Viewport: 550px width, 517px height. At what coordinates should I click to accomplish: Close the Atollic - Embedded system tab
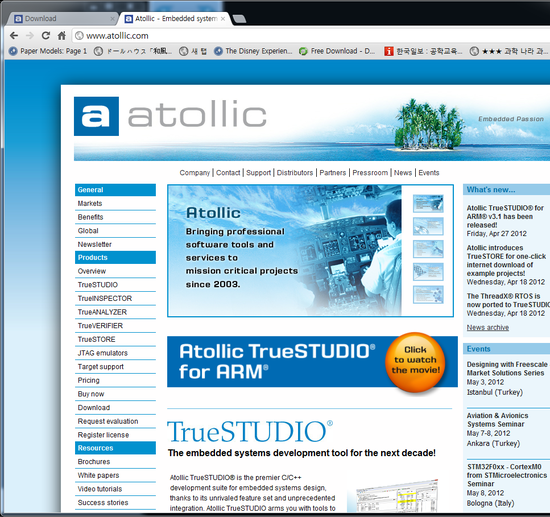tap(223, 19)
